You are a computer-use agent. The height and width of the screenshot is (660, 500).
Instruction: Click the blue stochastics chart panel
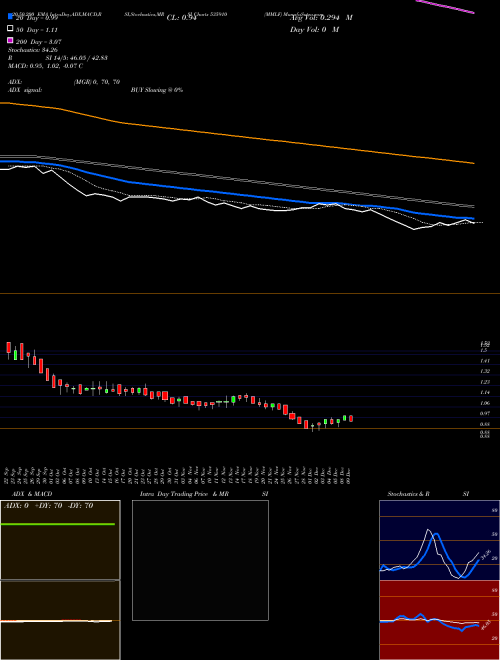[439, 540]
